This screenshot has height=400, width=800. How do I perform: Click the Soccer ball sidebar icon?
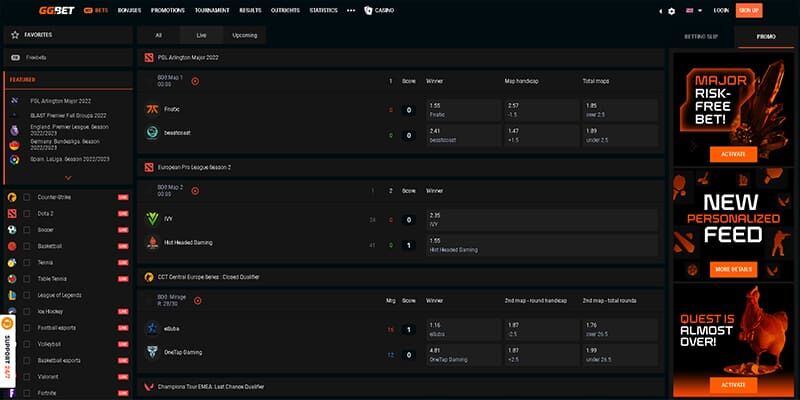point(12,230)
